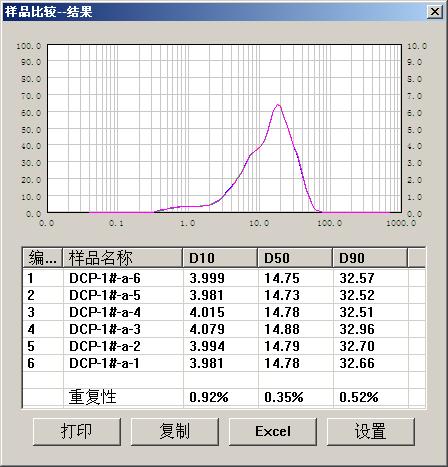Image resolution: width=448 pixels, height=467 pixels.
Task: Export results with the Excel button
Action: [x=273, y=431]
